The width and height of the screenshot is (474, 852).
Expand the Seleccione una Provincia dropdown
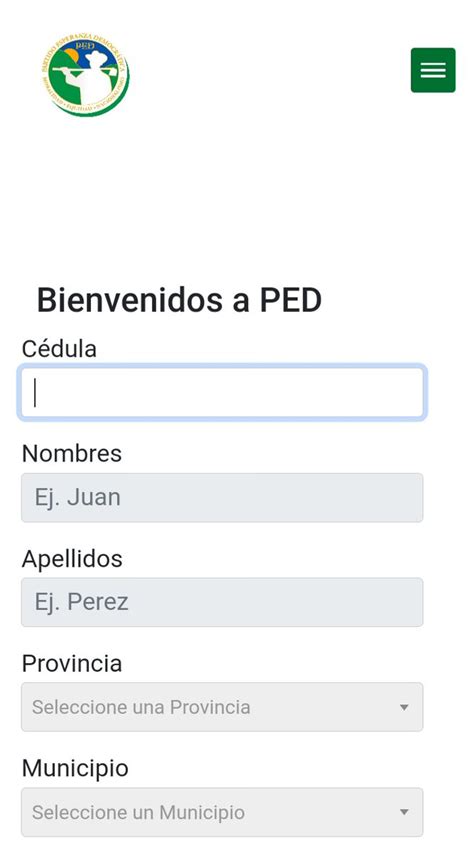222,707
